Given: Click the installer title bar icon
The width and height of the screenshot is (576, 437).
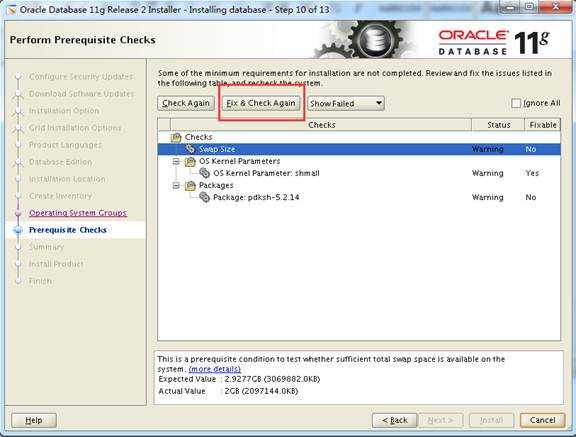Looking at the screenshot, I should pyautogui.click(x=12, y=10).
